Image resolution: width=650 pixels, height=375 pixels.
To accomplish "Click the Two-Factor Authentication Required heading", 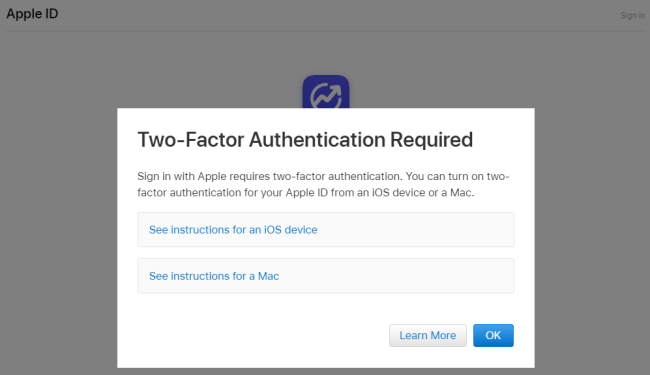I will tap(305, 140).
